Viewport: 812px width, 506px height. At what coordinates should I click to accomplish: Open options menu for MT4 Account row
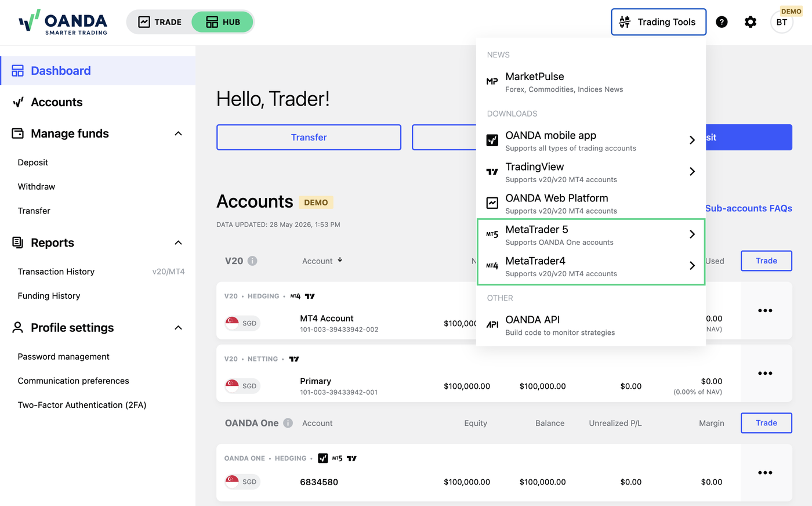pos(765,310)
